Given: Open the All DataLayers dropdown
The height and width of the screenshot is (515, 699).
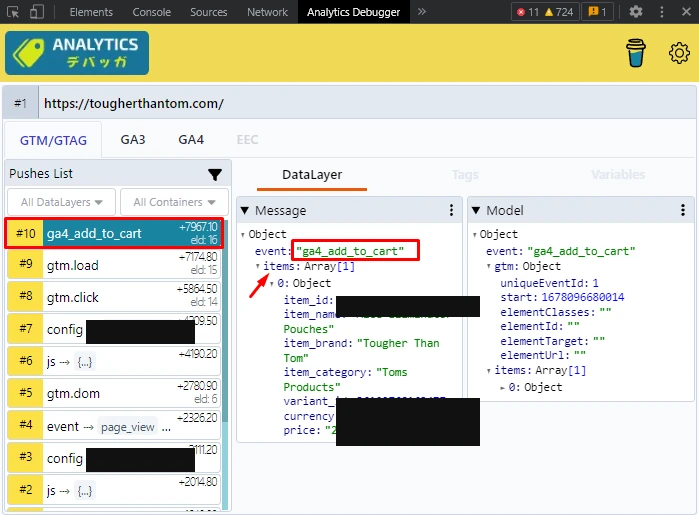Looking at the screenshot, I should (x=62, y=202).
